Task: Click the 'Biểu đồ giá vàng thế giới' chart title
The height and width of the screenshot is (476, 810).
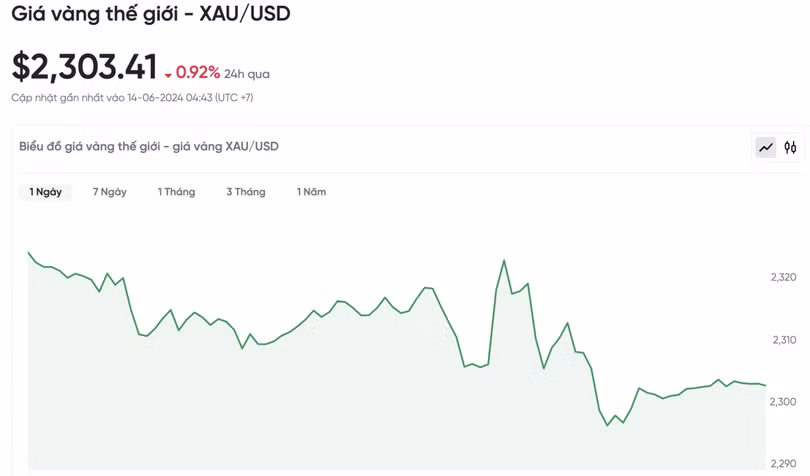Action: pyautogui.click(x=149, y=147)
